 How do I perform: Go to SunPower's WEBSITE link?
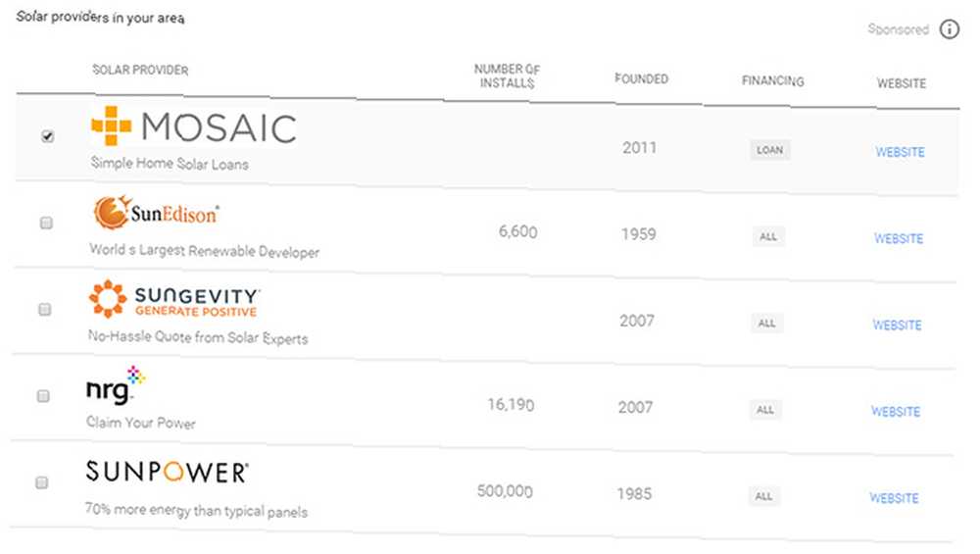point(895,498)
